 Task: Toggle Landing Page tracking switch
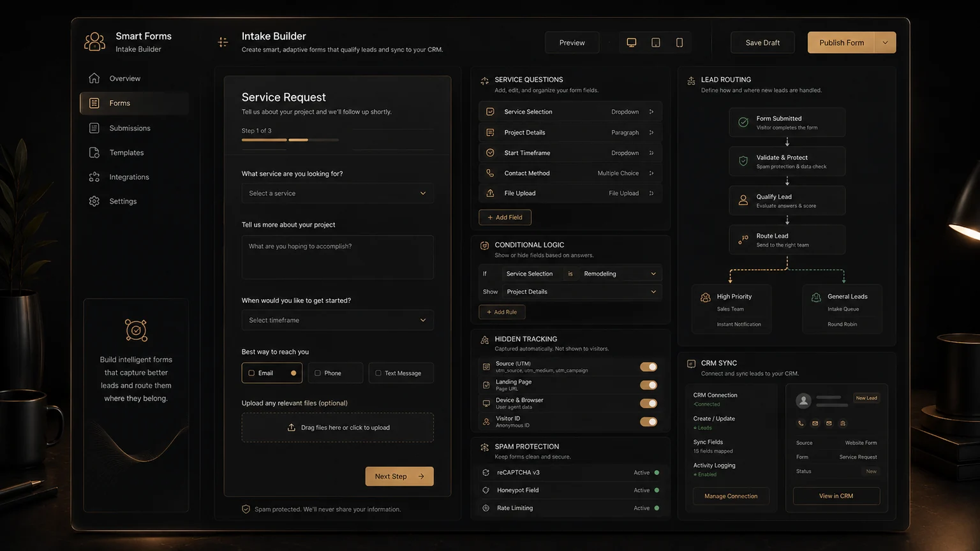pos(648,385)
